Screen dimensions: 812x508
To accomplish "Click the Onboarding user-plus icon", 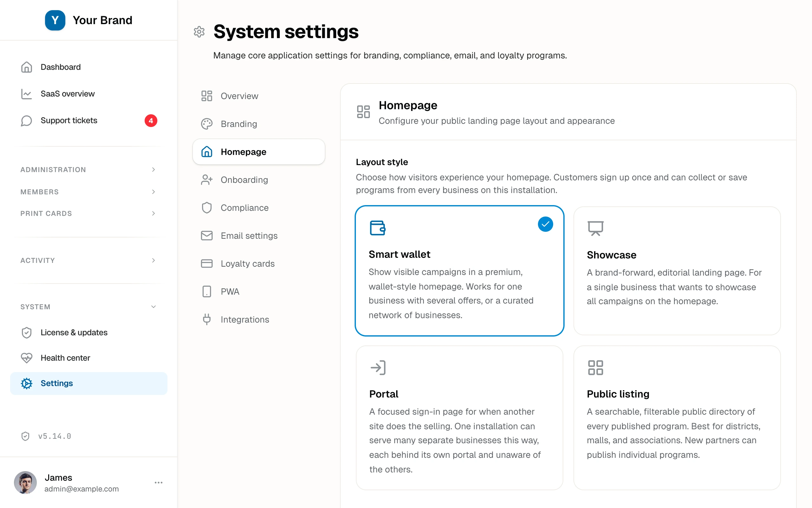I will (x=207, y=180).
